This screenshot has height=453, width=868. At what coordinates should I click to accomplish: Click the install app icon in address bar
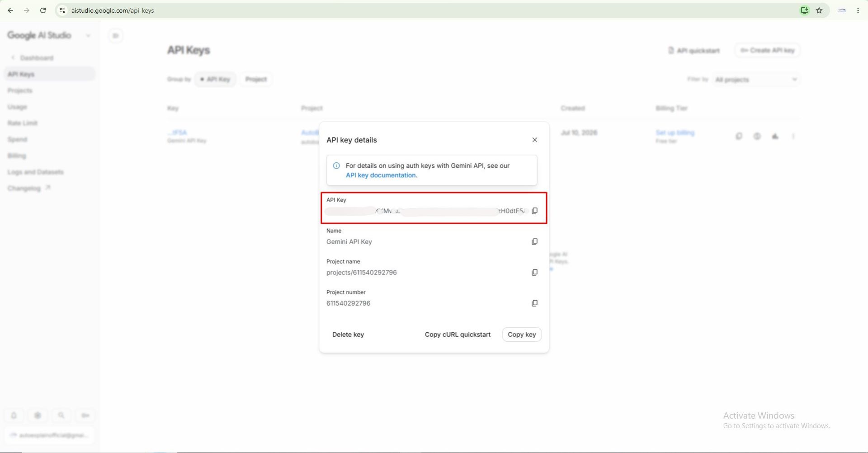[804, 10]
